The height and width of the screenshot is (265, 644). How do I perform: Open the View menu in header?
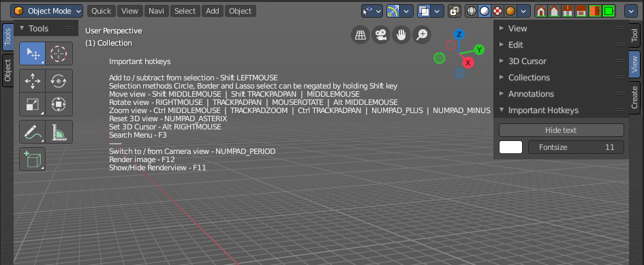pos(129,11)
